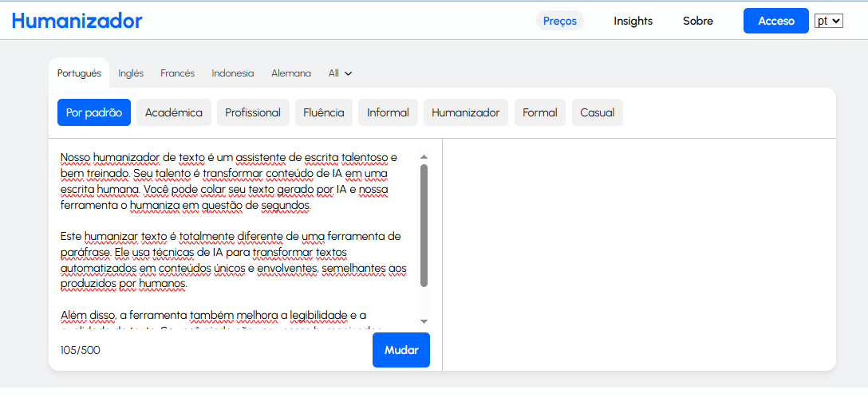Image resolution: width=868 pixels, height=397 pixels.
Task: Select the Alemana language tab
Action: click(x=290, y=73)
